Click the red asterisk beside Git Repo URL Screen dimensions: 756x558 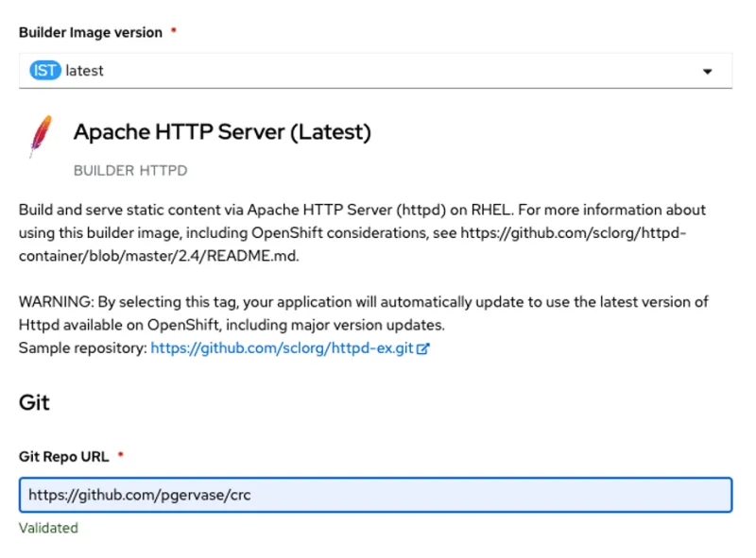(x=120, y=453)
